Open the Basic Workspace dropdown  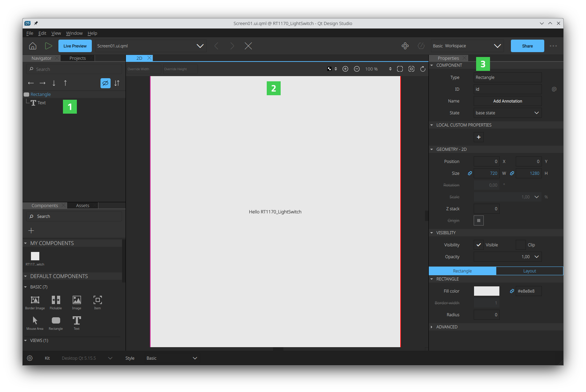467,46
